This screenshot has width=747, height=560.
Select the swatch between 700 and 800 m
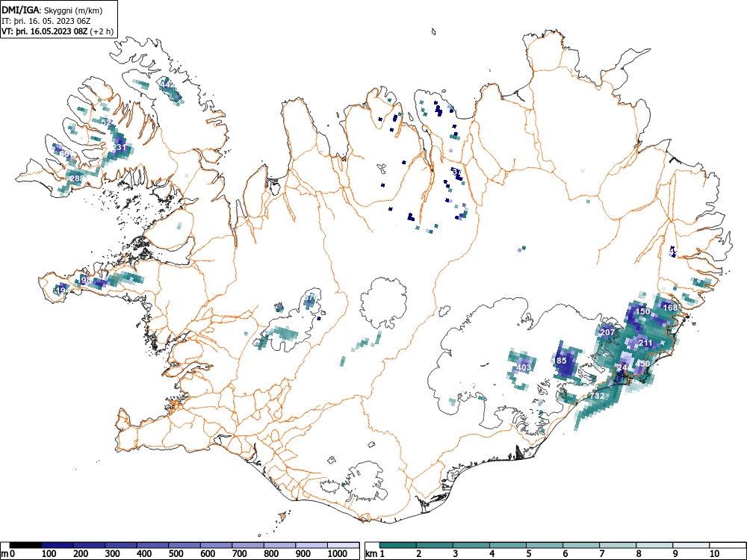click(x=249, y=545)
